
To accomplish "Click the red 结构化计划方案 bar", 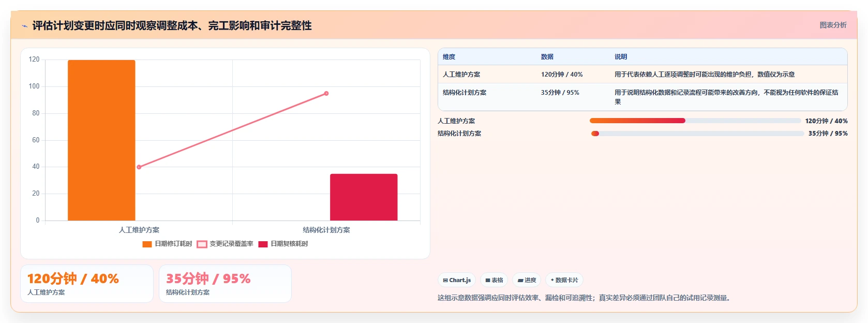I will (x=364, y=197).
